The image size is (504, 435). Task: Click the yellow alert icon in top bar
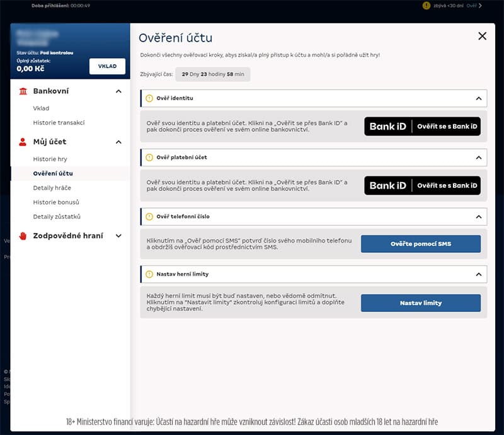tap(427, 6)
